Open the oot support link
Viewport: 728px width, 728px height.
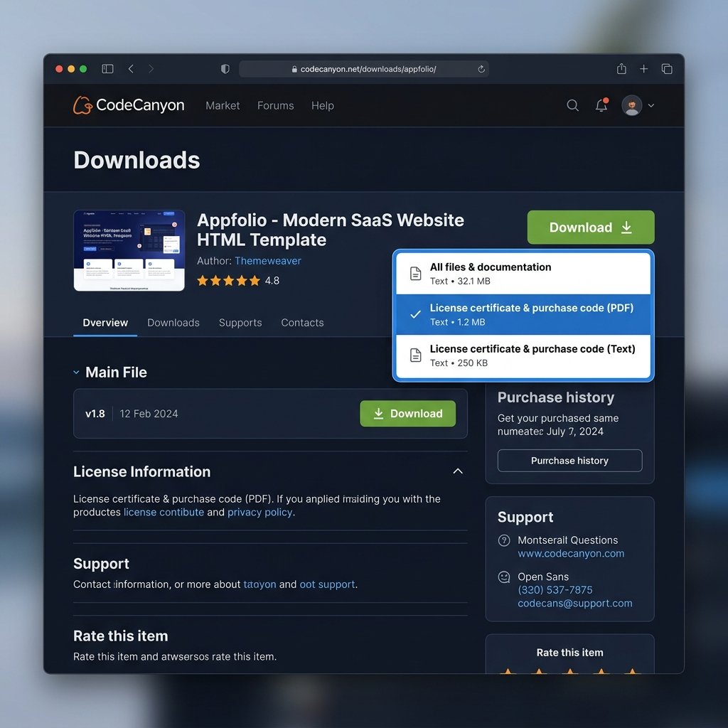327,584
